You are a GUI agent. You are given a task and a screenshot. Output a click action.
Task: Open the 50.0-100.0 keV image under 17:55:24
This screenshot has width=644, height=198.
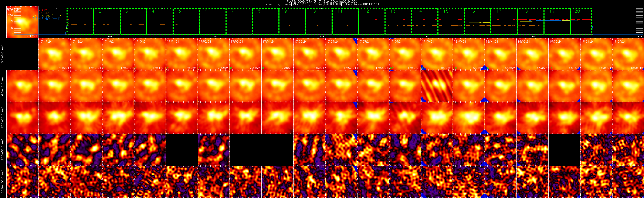click(309, 182)
